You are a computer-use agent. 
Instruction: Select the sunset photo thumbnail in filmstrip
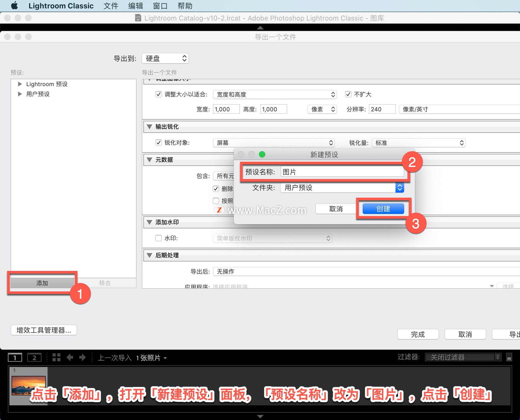coord(29,386)
